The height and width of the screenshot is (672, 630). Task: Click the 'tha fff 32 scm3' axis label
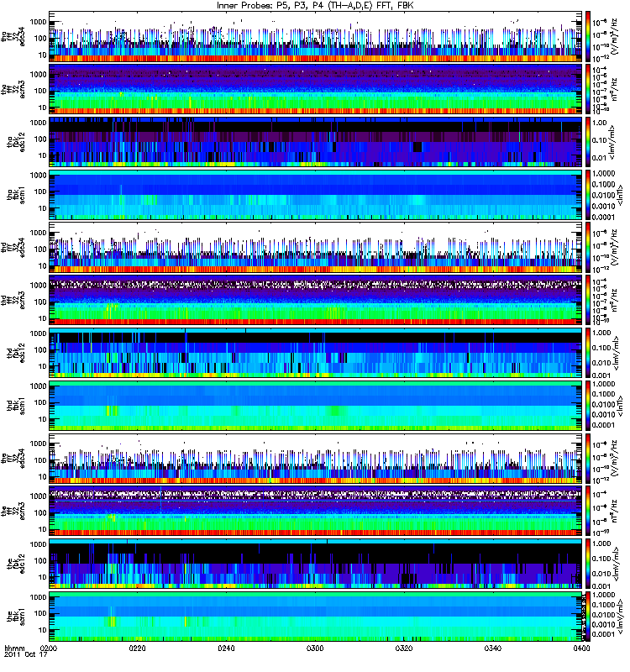coord(13,90)
